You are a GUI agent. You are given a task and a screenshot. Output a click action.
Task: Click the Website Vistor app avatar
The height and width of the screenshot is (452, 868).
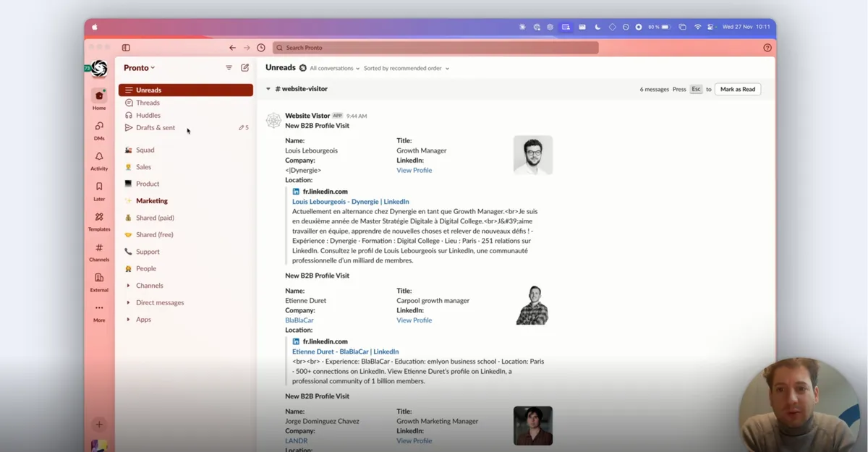(273, 121)
